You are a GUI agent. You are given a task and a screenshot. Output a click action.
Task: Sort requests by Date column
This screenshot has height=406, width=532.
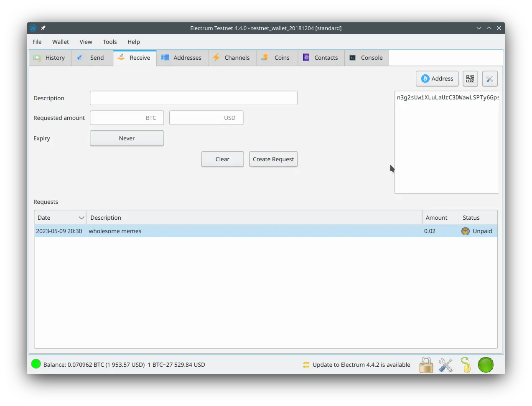point(60,218)
